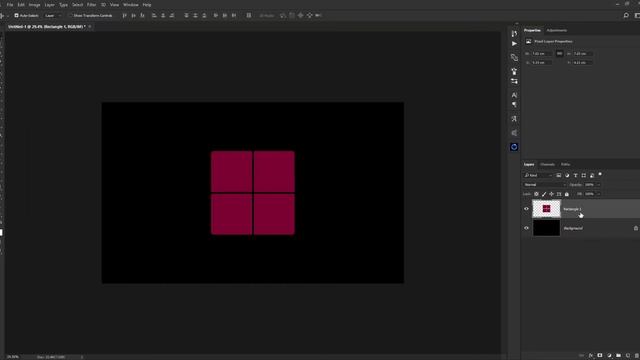This screenshot has height=360, width=640.
Task: Click the Search icon at top right
Action: tap(626, 16)
